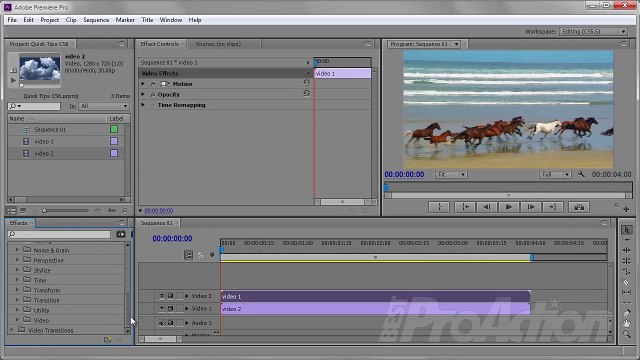
Task: Expand the Time Remapping properties
Action: 143,105
